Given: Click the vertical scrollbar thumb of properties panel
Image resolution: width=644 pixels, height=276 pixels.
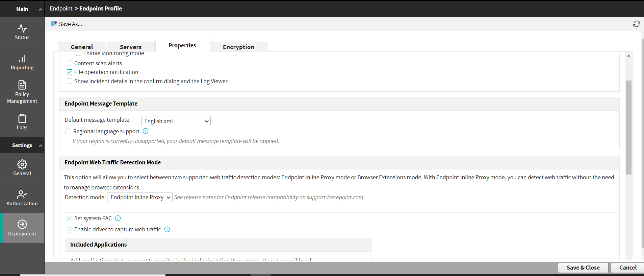Looking at the screenshot, I should coord(628,127).
